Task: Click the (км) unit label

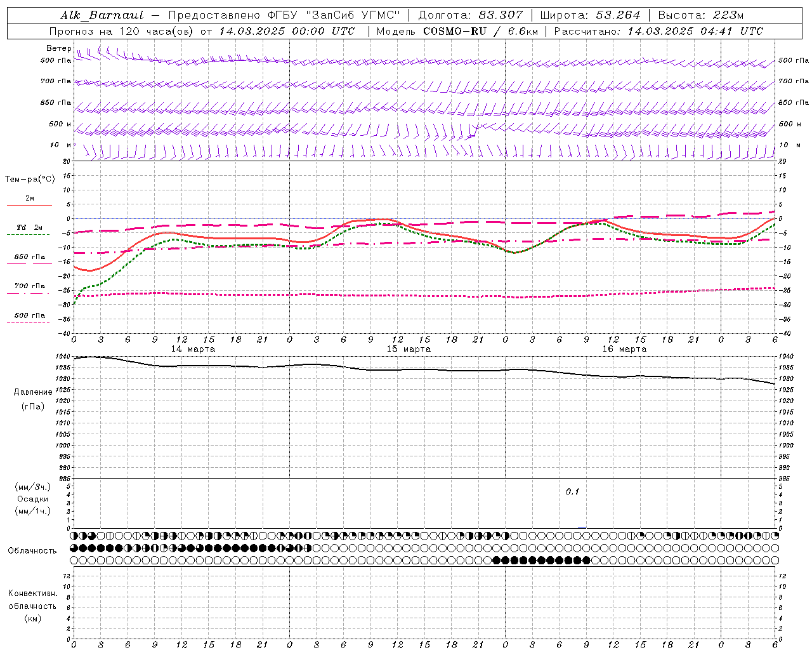Action: 33,618
